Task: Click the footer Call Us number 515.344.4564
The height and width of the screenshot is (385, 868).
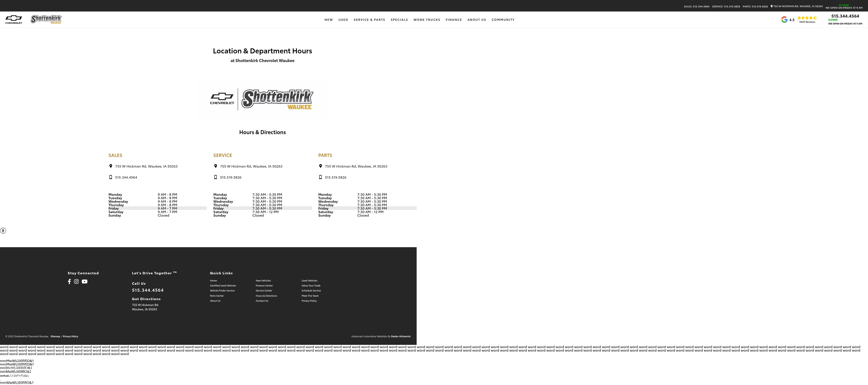Action: coord(148,290)
